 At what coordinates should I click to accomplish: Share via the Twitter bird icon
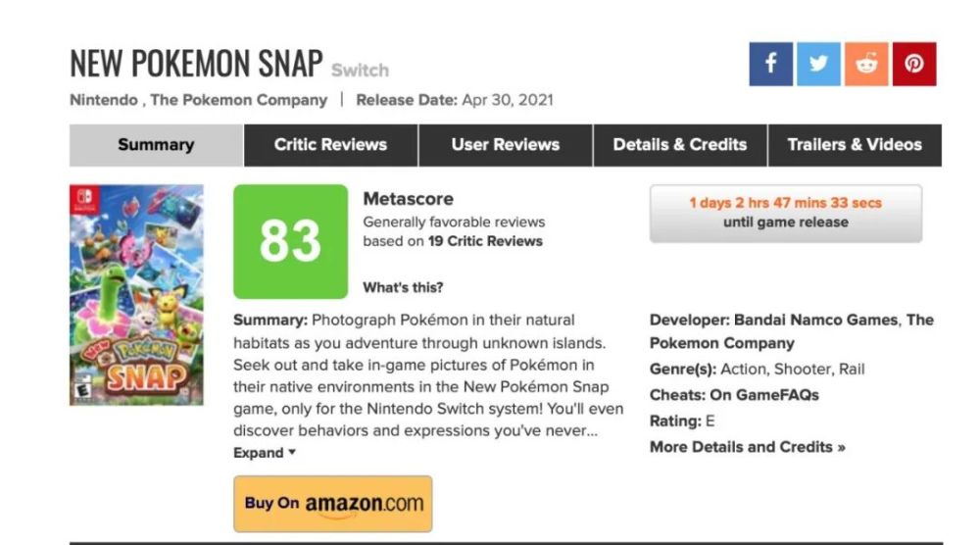point(818,64)
